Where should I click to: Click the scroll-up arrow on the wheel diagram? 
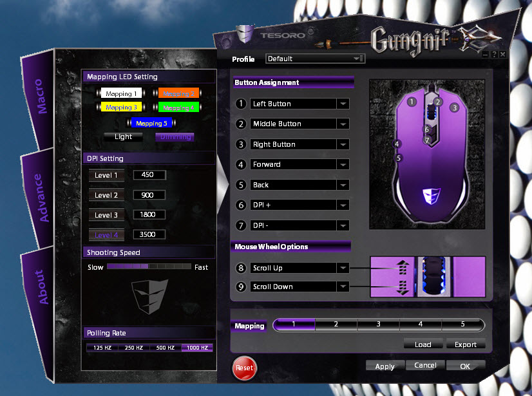(403, 267)
